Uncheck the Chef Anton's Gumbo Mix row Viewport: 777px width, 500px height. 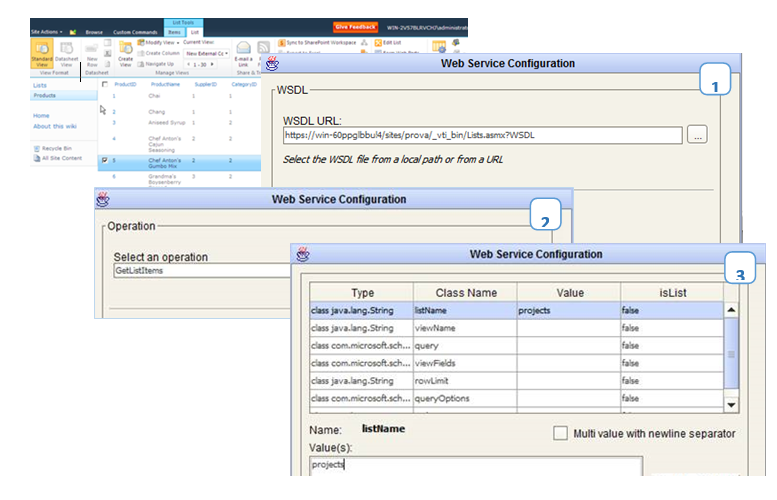click(x=105, y=159)
